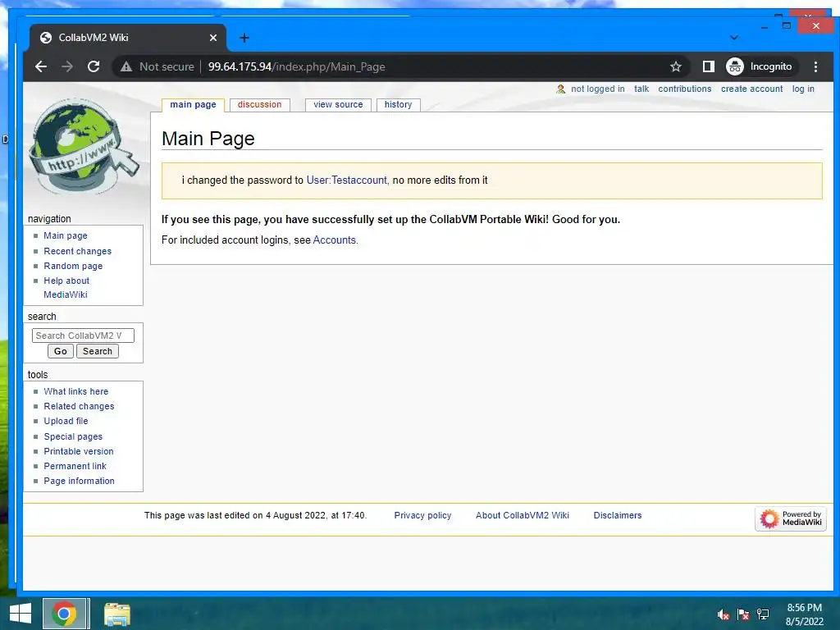
Task: Click the Upload file link
Action: (x=66, y=421)
